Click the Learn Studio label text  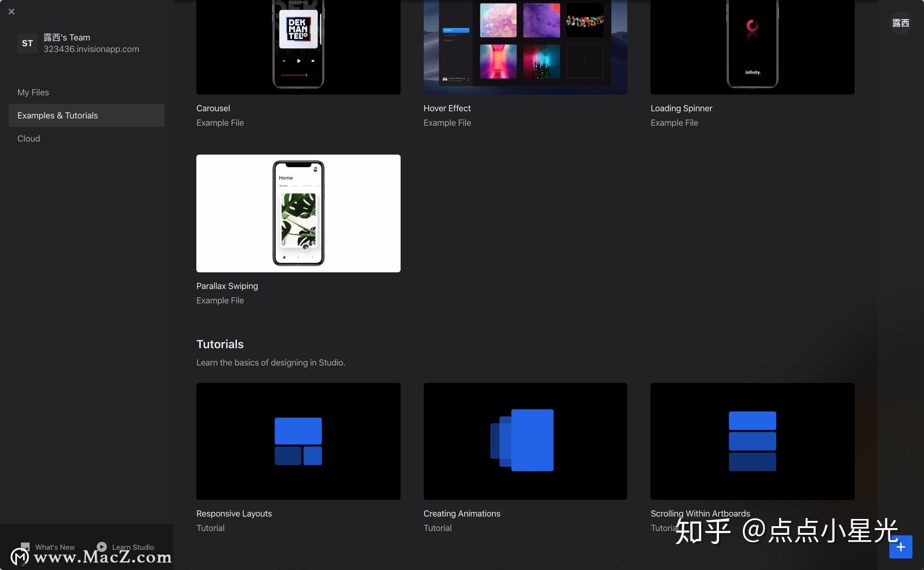pos(132,547)
